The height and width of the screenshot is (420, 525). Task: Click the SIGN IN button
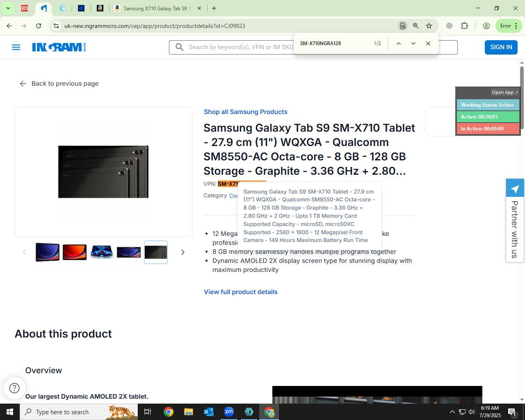[x=501, y=47]
